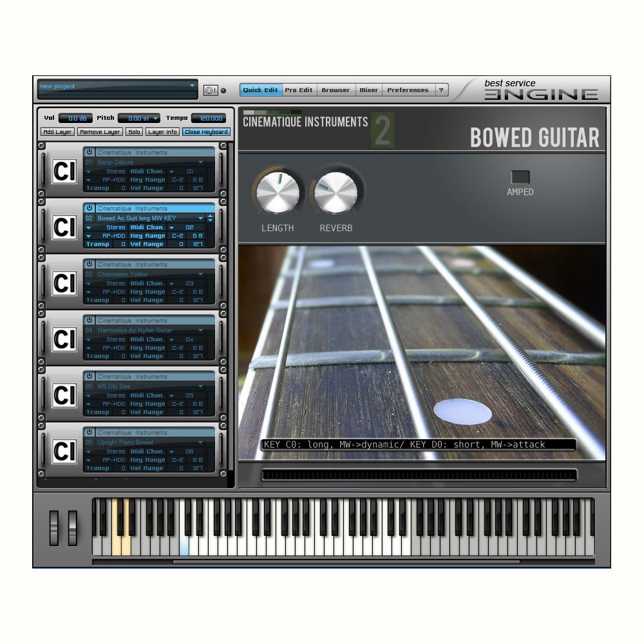The height and width of the screenshot is (644, 644).
Task: Click the modulation wheel beside the keyboard
Action: pyautogui.click(x=73, y=528)
